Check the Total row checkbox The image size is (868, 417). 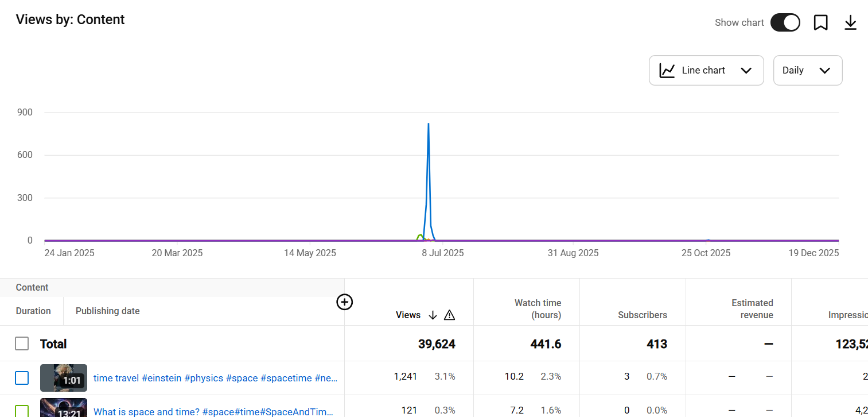click(22, 343)
